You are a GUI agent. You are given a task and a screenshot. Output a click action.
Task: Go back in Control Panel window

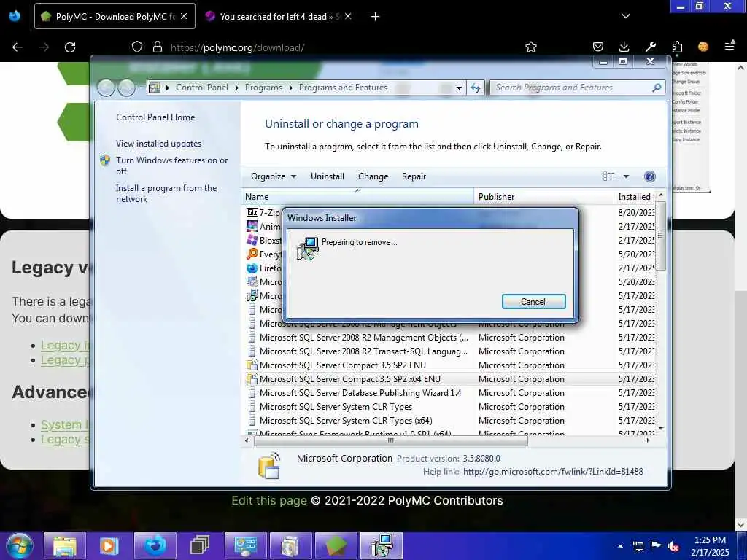coord(106,87)
